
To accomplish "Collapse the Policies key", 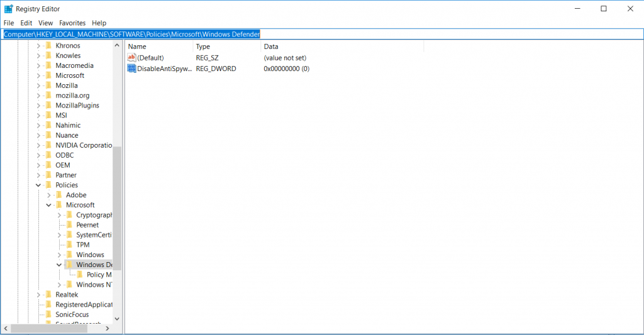I will [38, 185].
